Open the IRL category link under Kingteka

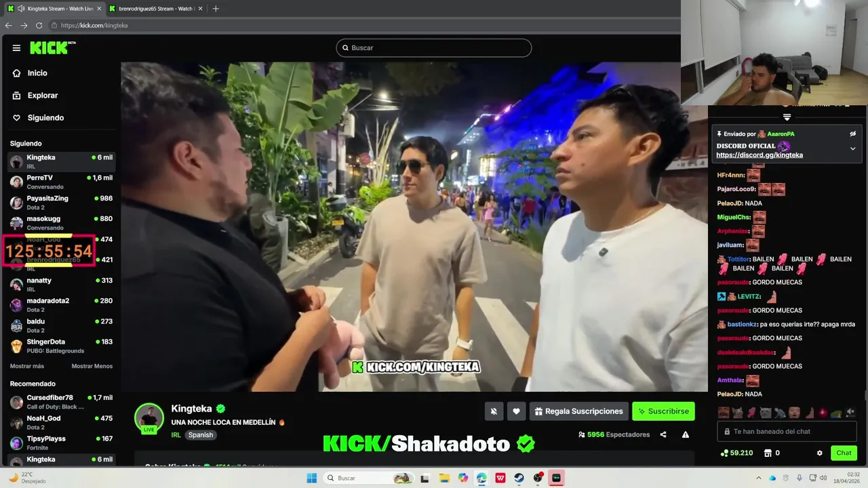176,435
